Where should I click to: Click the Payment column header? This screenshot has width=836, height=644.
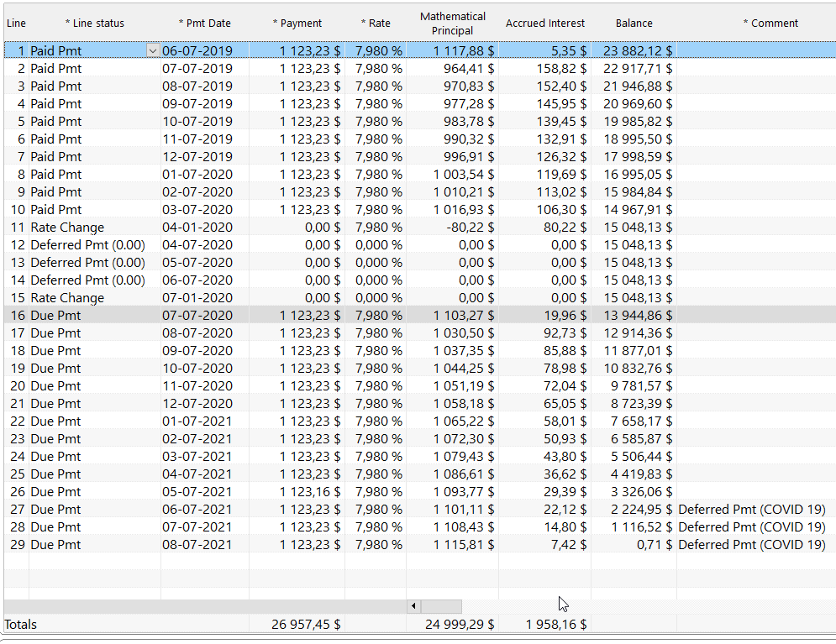tap(297, 24)
